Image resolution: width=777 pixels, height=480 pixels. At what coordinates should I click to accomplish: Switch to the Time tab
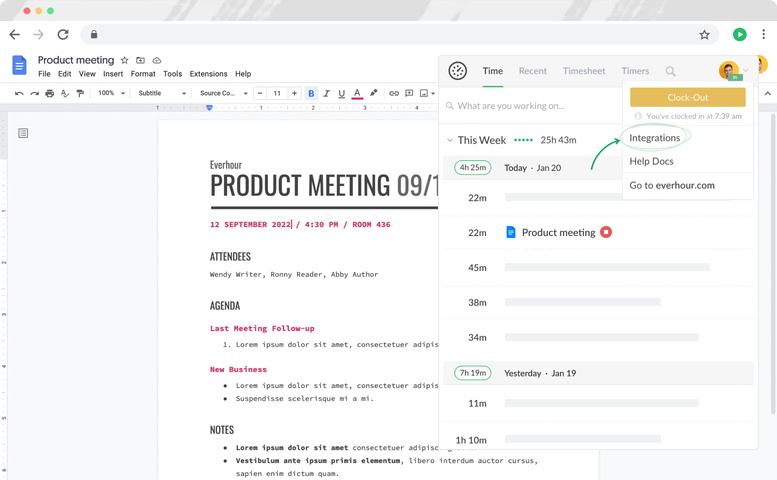pos(493,71)
